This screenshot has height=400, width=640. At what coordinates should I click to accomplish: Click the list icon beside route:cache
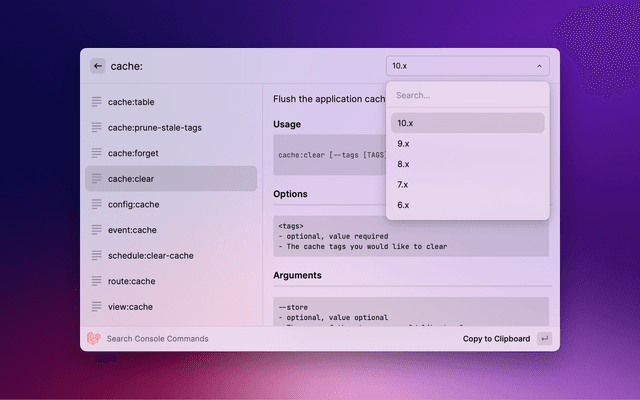point(97,281)
